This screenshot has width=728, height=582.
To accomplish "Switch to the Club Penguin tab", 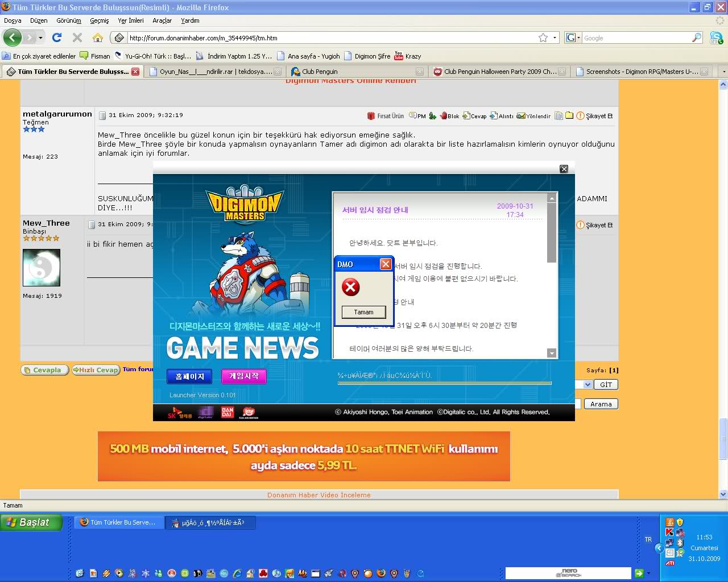I will click(357, 72).
